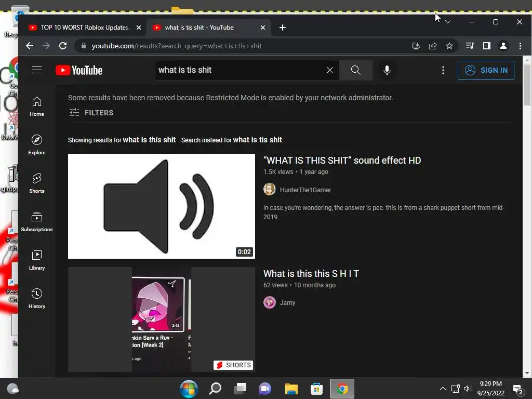Open Shorts in the sidebar

click(x=37, y=183)
